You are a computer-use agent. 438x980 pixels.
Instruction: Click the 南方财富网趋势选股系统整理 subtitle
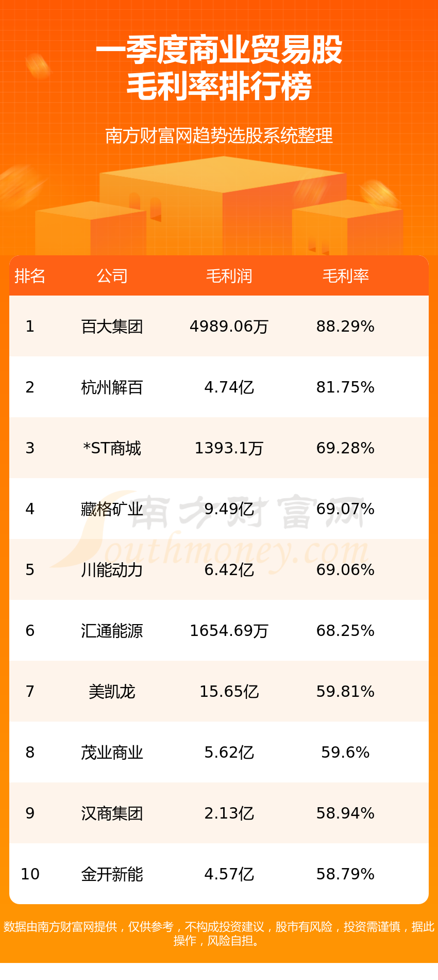point(219,136)
